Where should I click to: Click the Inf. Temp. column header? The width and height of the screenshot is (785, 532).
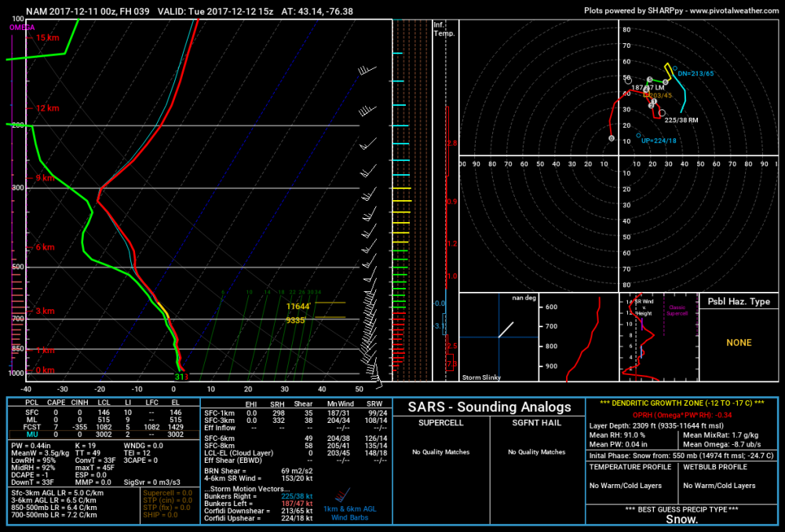pos(444,29)
